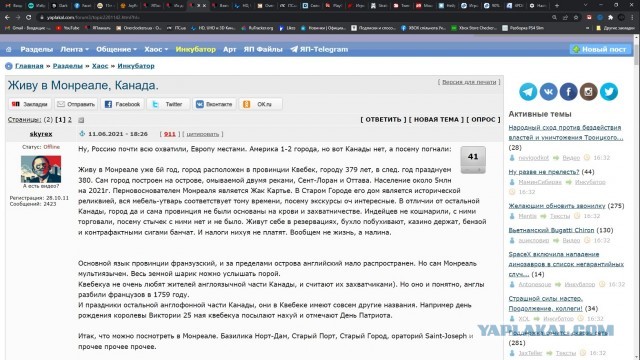Screen dimensions: 640x360
Task: Open topic SpaceX включила нападение динозавров
Action: pyautogui.click(x=566, y=264)
